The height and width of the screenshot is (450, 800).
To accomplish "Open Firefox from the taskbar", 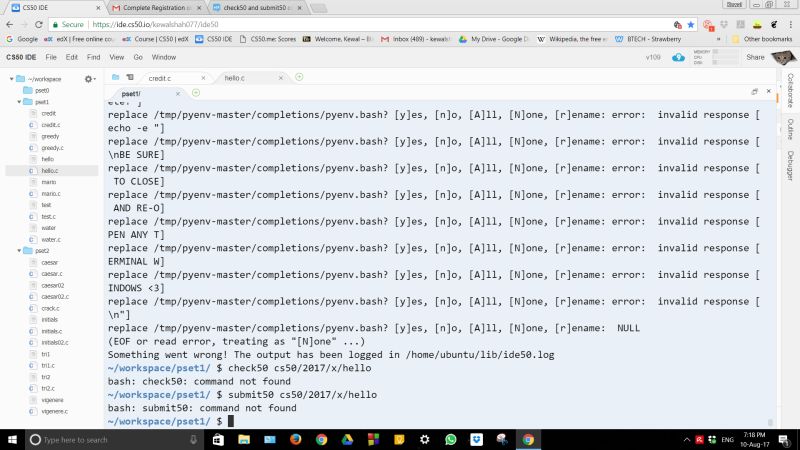I will (295, 439).
